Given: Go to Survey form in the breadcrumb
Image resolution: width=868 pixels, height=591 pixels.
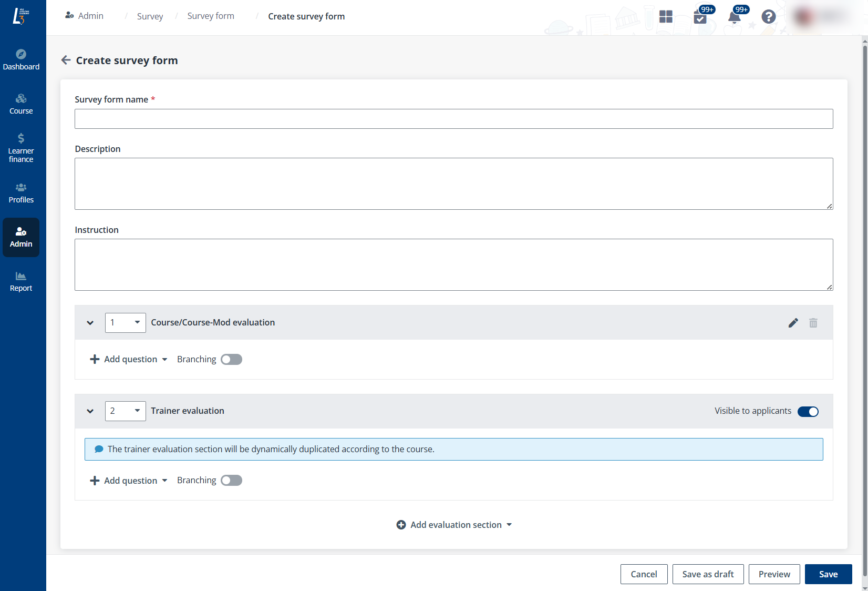Looking at the screenshot, I should (x=211, y=16).
